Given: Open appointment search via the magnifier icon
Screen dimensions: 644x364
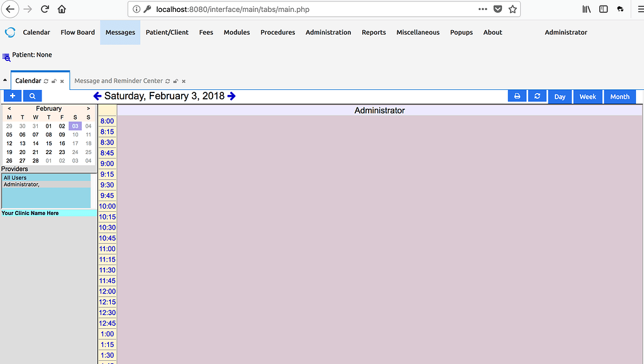Looking at the screenshot, I should [32, 96].
